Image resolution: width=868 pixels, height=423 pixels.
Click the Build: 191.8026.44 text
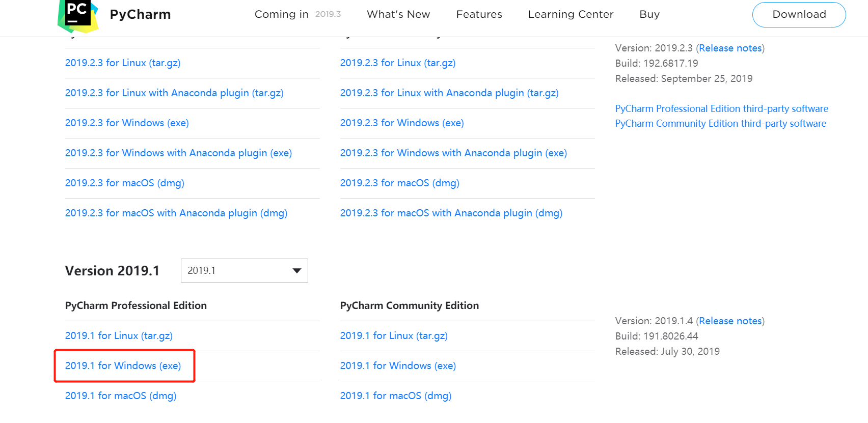click(x=657, y=336)
